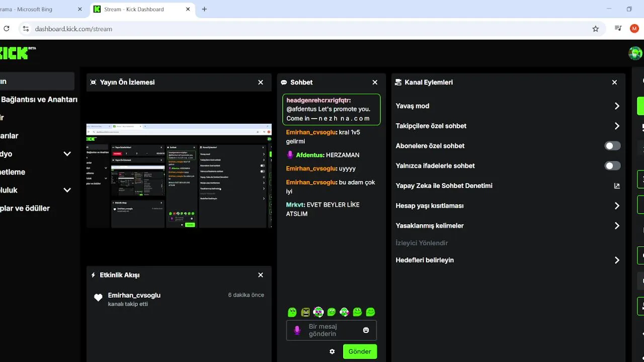Toggle Abonelere özel sohbet switch
This screenshot has height=362, width=644.
612,146
